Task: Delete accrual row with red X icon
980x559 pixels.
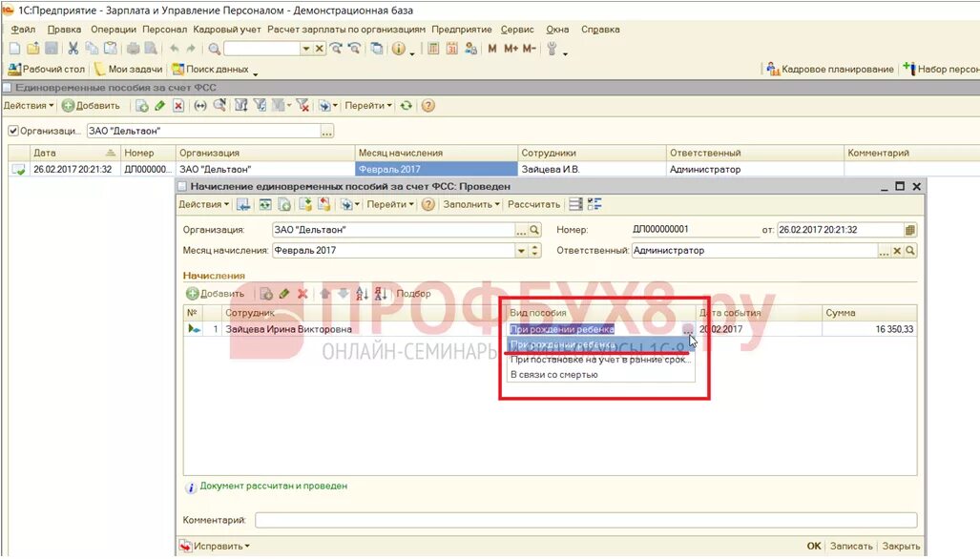Action: pyautogui.click(x=302, y=294)
